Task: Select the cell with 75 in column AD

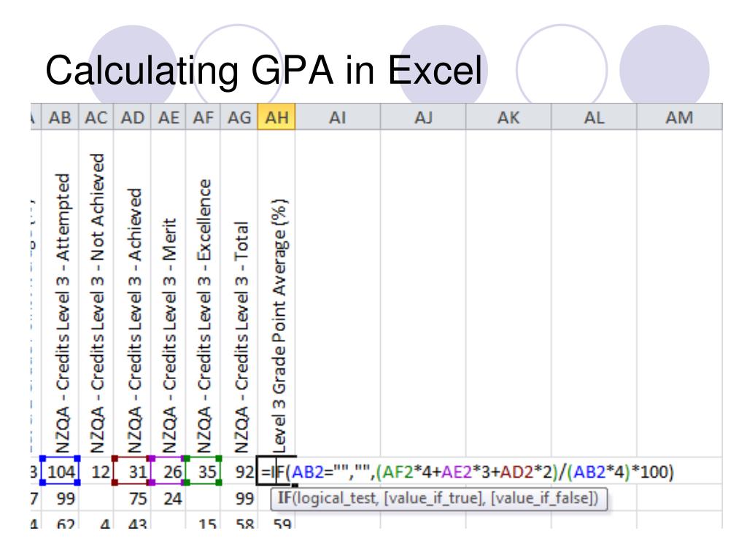Action: tap(132, 497)
